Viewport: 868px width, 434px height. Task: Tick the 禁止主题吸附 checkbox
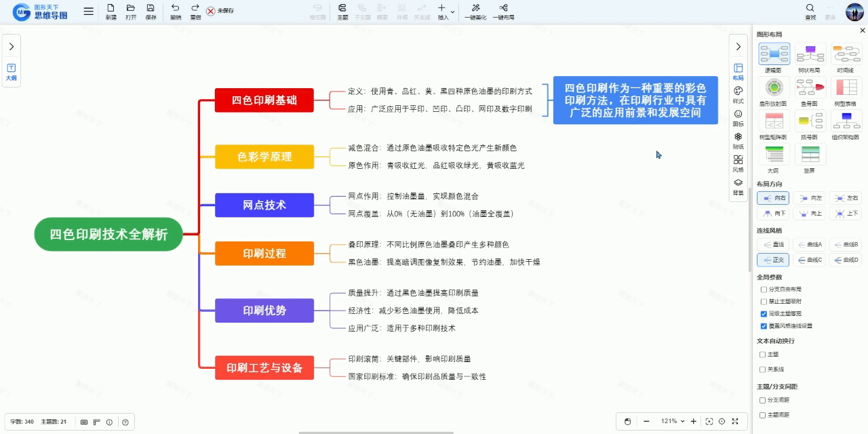[x=764, y=301]
